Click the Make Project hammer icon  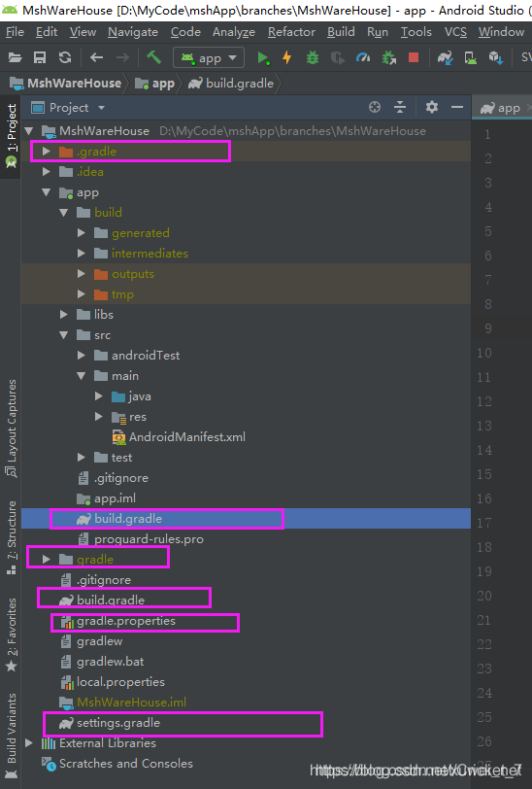(153, 57)
